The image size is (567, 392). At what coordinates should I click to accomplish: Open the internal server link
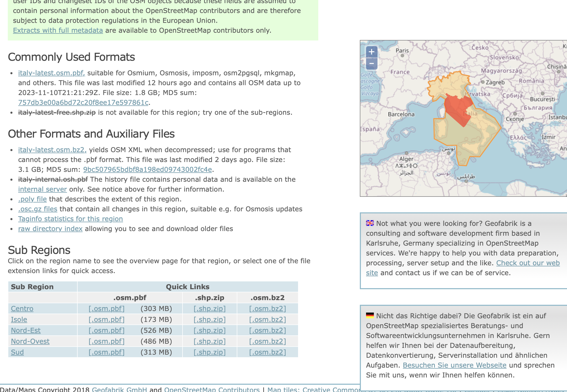[x=42, y=189]
